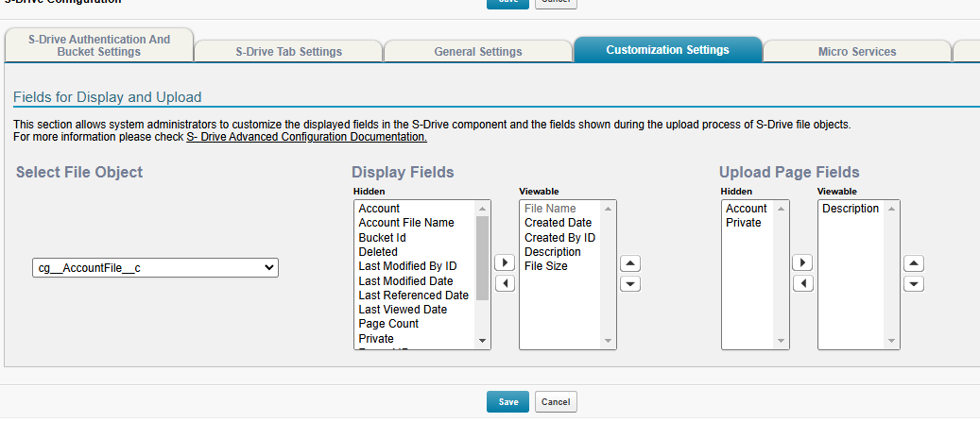Go to the Micro Services tab
The image size is (980, 422).
[856, 52]
